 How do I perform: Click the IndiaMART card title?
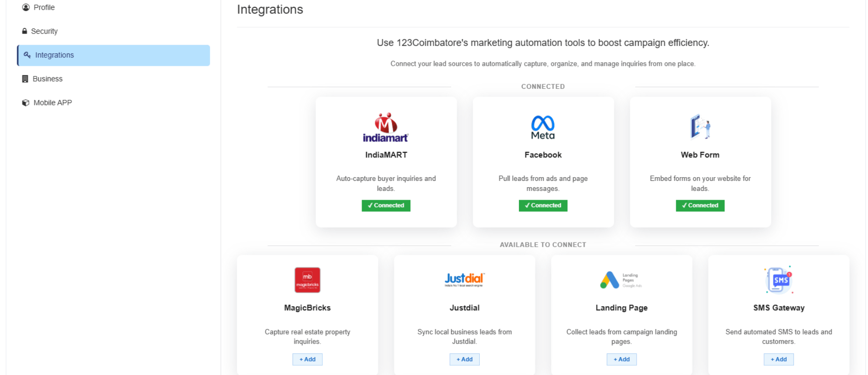tap(386, 155)
